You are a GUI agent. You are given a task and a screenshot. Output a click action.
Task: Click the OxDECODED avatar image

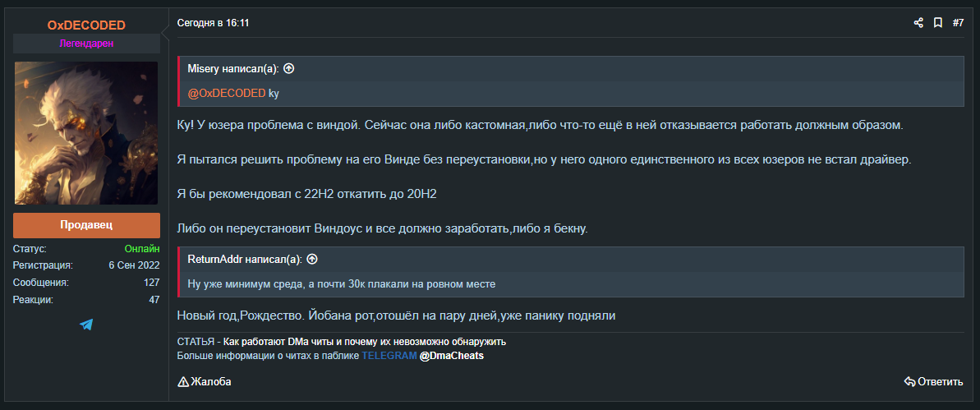coord(86,132)
